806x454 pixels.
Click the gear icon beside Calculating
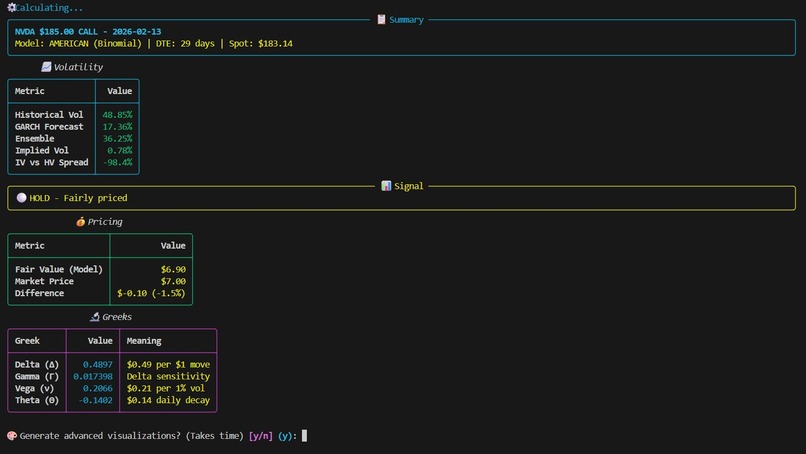11,7
